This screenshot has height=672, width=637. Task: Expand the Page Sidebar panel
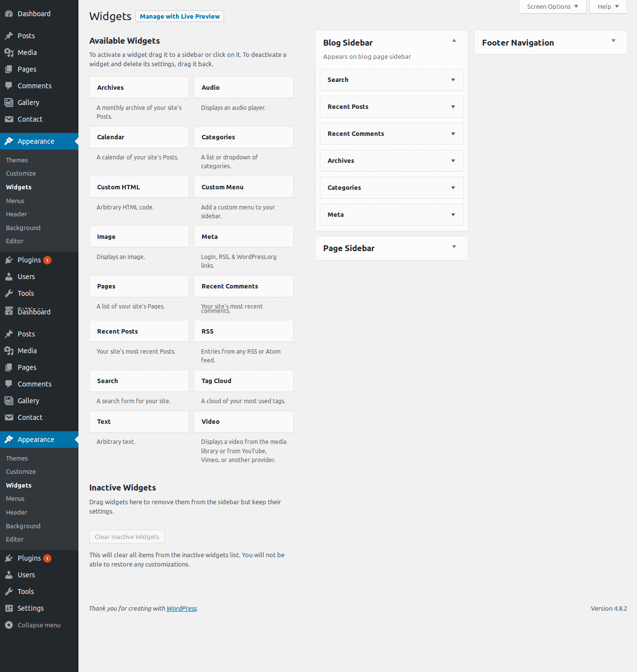454,247
